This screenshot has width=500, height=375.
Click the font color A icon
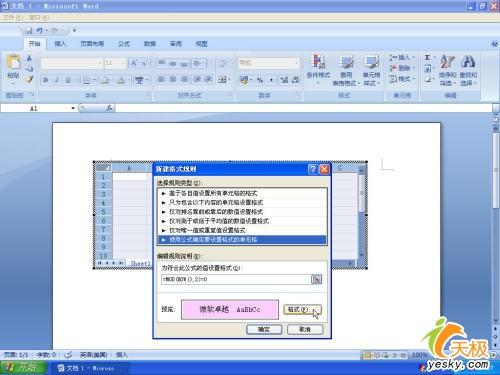121,80
